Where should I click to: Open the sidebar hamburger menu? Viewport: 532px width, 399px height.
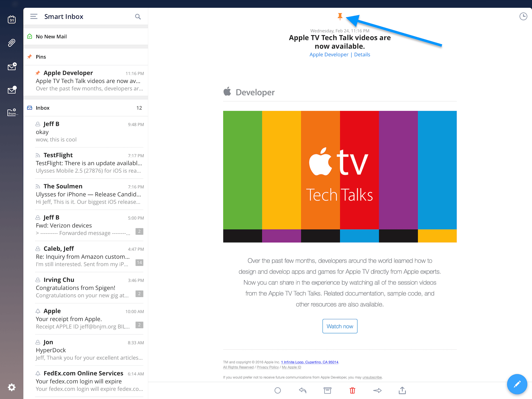tap(34, 16)
